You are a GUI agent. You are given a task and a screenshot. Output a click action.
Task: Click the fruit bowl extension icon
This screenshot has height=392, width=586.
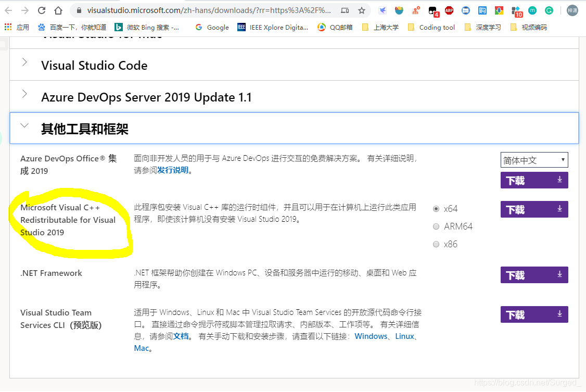pyautogui.click(x=399, y=10)
